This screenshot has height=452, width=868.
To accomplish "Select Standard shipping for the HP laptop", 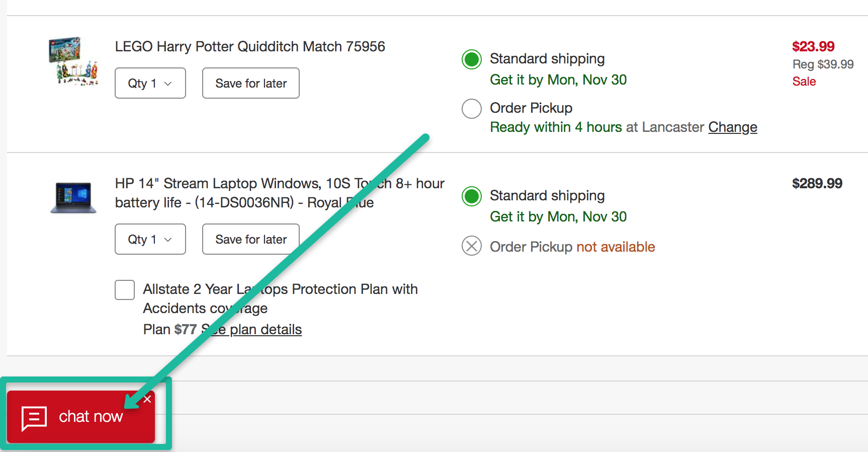I will tap(472, 196).
